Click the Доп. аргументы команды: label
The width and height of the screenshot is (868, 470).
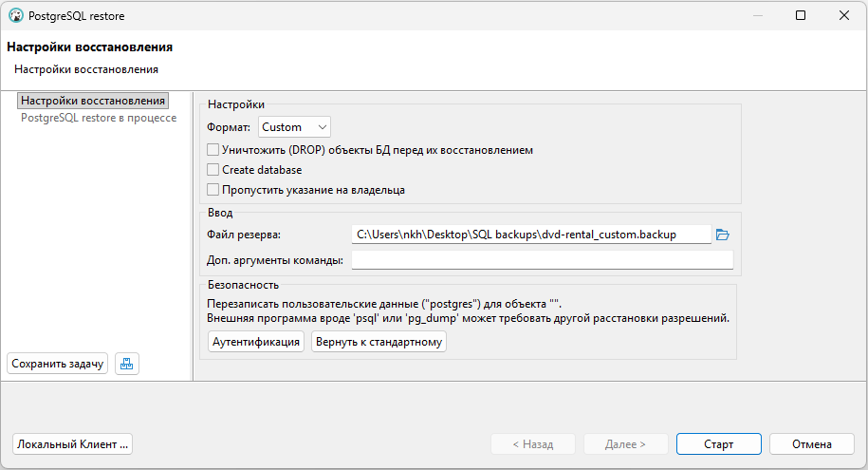click(x=275, y=260)
